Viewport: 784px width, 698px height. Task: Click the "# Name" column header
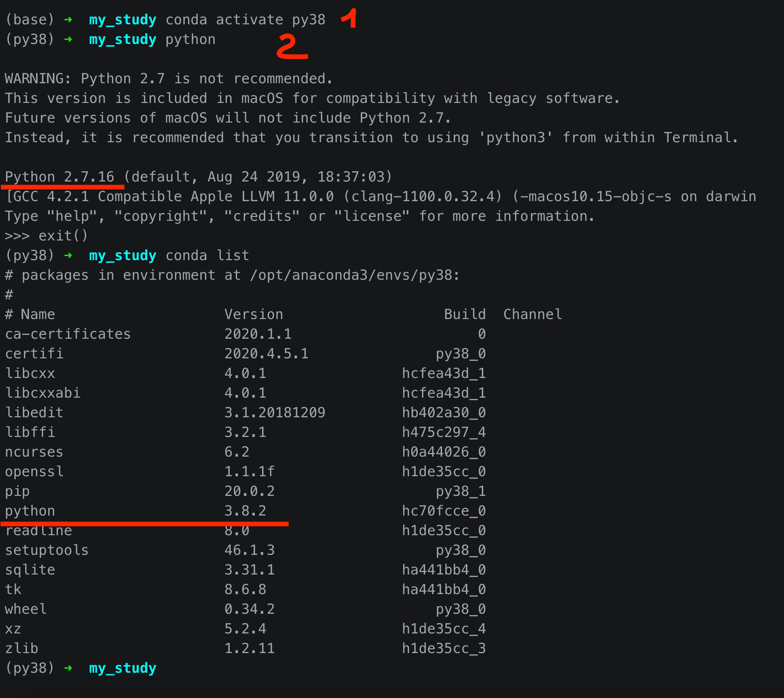pos(30,314)
